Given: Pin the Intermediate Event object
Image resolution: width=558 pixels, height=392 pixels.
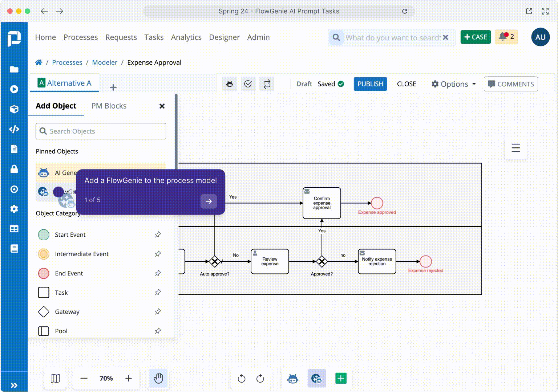Looking at the screenshot, I should point(158,254).
